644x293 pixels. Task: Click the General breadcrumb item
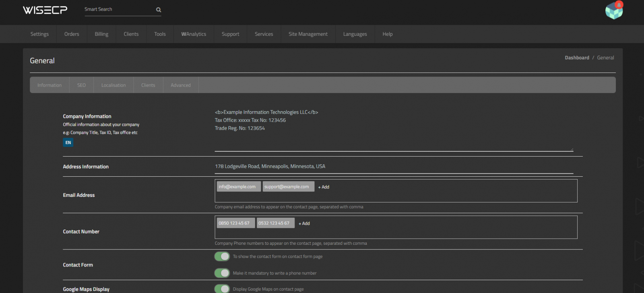605,58
